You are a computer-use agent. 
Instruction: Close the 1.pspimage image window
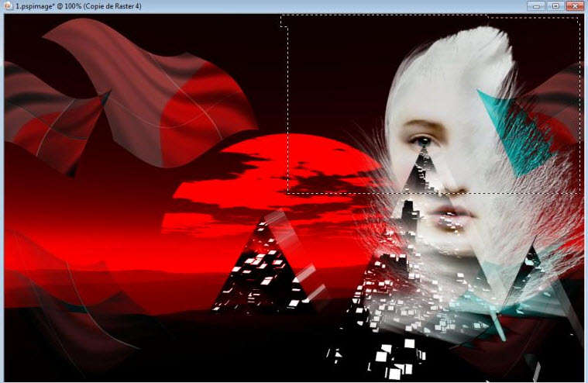click(576, 6)
